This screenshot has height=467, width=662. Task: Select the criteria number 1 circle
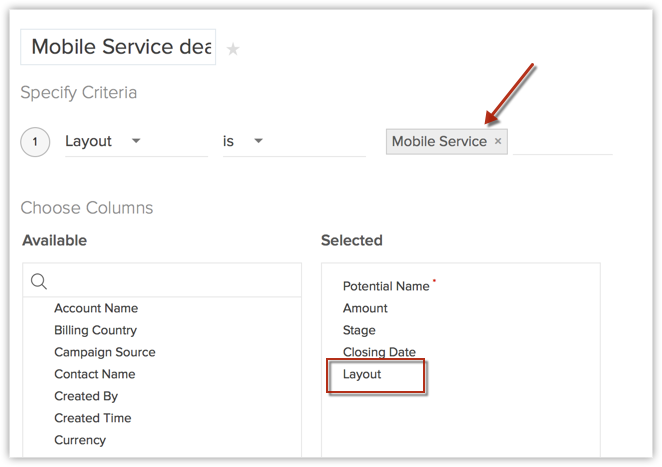(x=35, y=142)
